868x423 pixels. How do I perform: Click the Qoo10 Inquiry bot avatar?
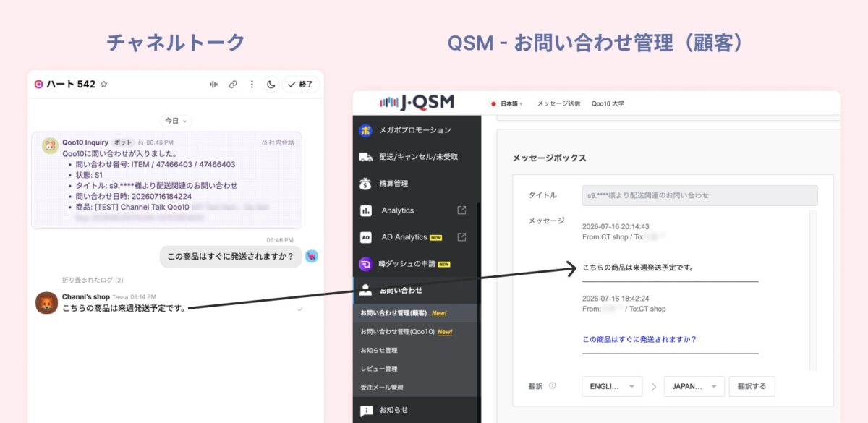tap(50, 145)
